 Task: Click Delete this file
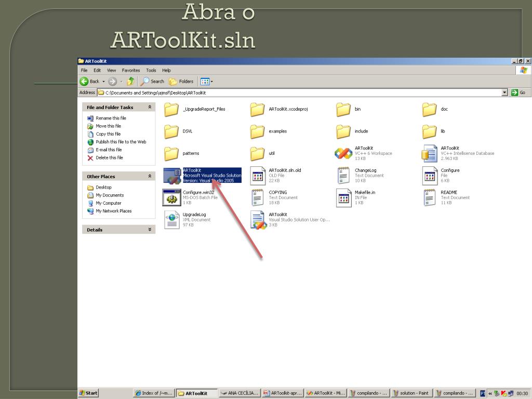(105, 158)
